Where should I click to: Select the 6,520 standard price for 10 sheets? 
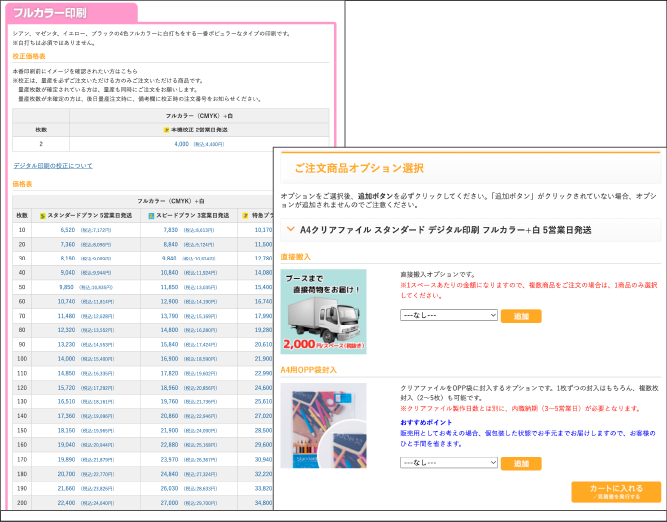click(68, 230)
